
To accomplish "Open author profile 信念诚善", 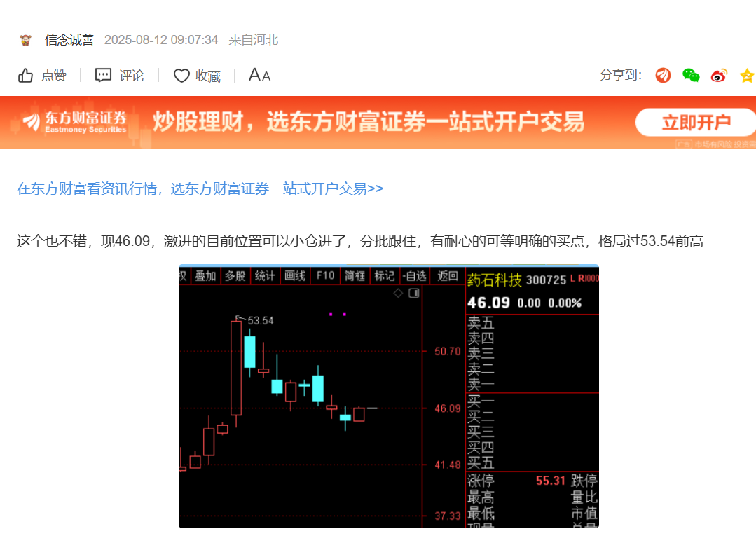I will (69, 40).
